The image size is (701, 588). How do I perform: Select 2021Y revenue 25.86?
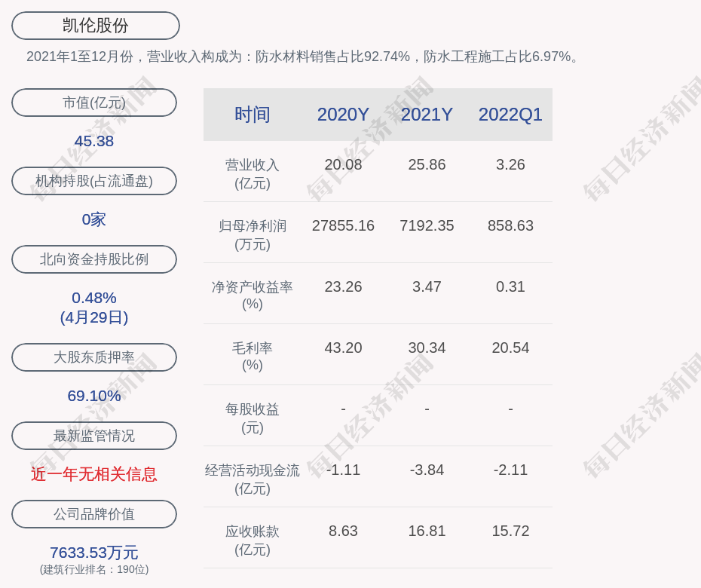tap(427, 164)
